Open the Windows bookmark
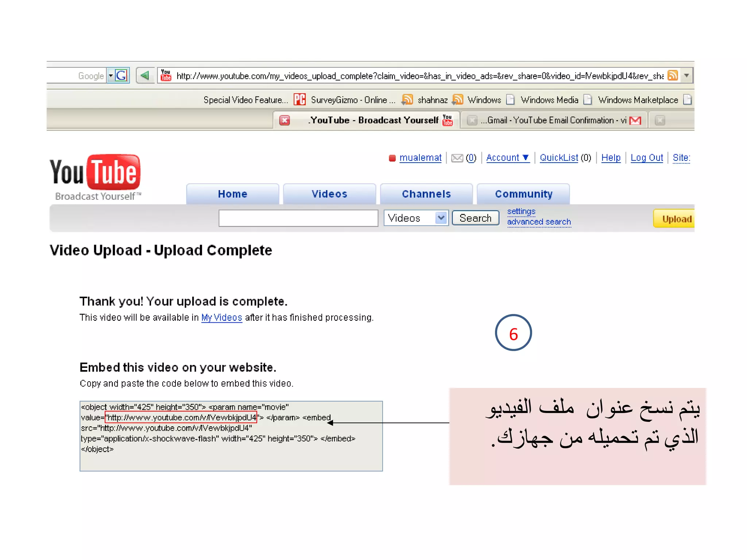This screenshot has height=560, width=747. (x=484, y=100)
